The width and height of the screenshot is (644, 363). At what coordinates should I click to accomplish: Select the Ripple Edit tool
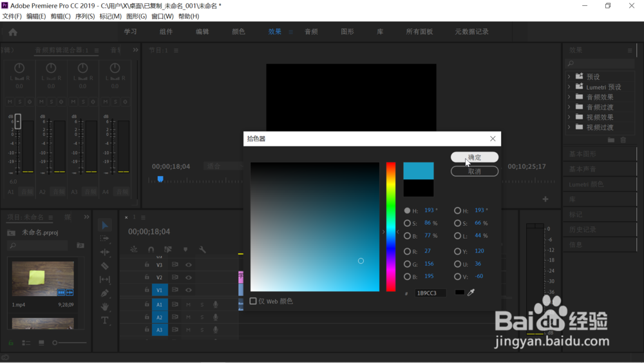tap(105, 252)
